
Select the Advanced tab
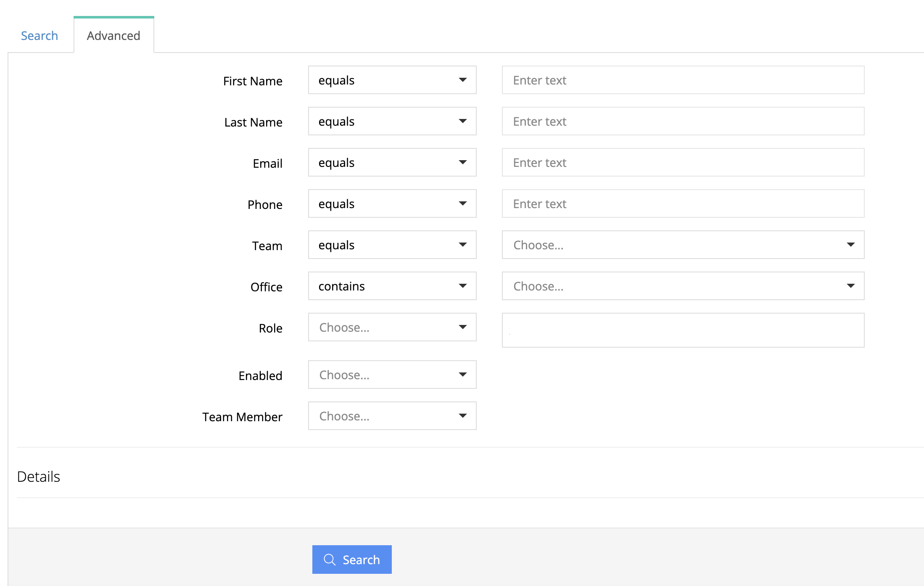point(114,36)
